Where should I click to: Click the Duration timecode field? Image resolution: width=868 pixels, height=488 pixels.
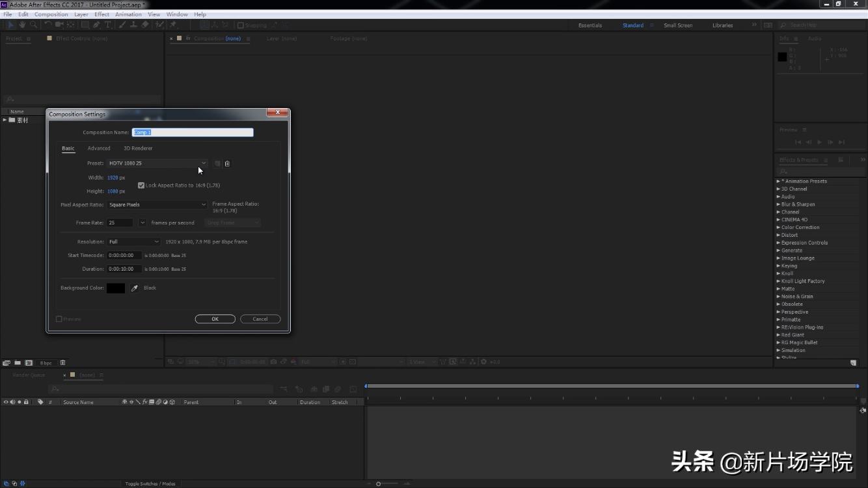point(124,269)
